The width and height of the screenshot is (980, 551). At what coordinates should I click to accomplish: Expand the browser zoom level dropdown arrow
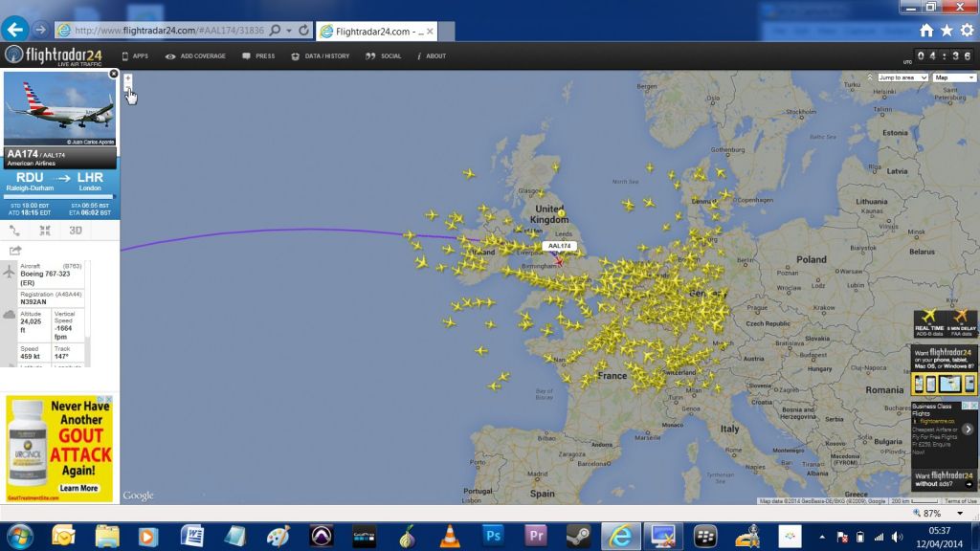(960, 513)
